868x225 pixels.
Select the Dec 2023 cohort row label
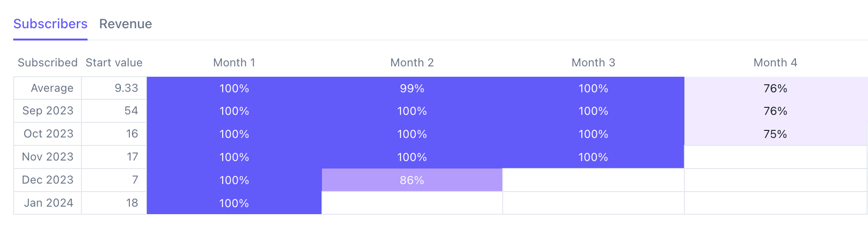(48, 180)
